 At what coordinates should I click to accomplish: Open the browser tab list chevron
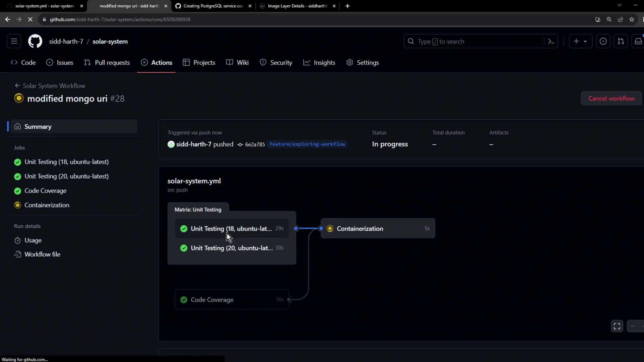[x=619, y=5]
